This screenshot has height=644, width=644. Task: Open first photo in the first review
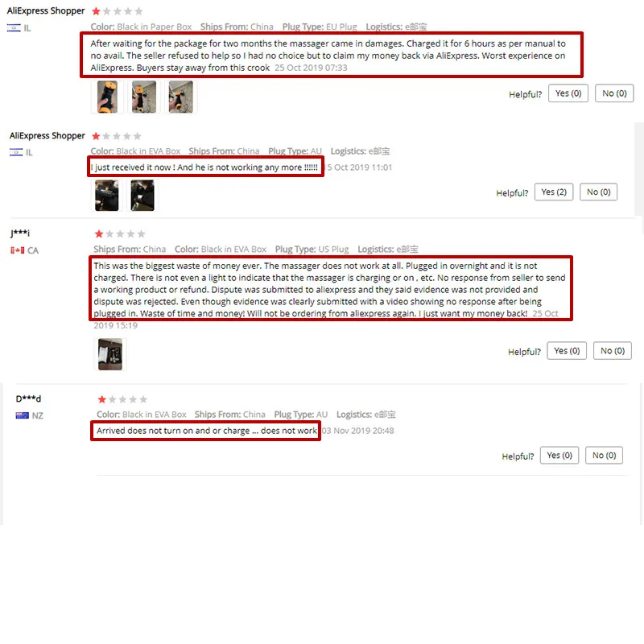tap(107, 97)
